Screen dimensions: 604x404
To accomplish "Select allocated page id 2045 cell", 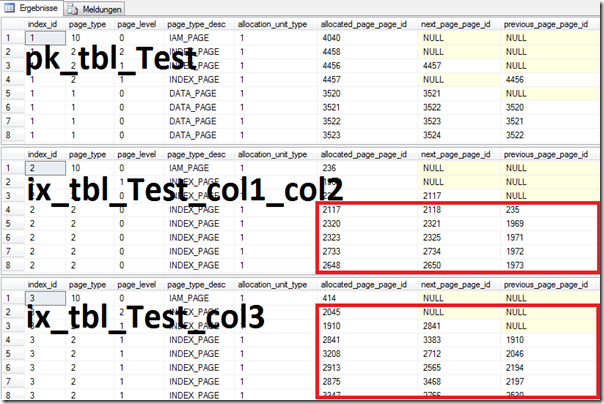I will (367, 312).
